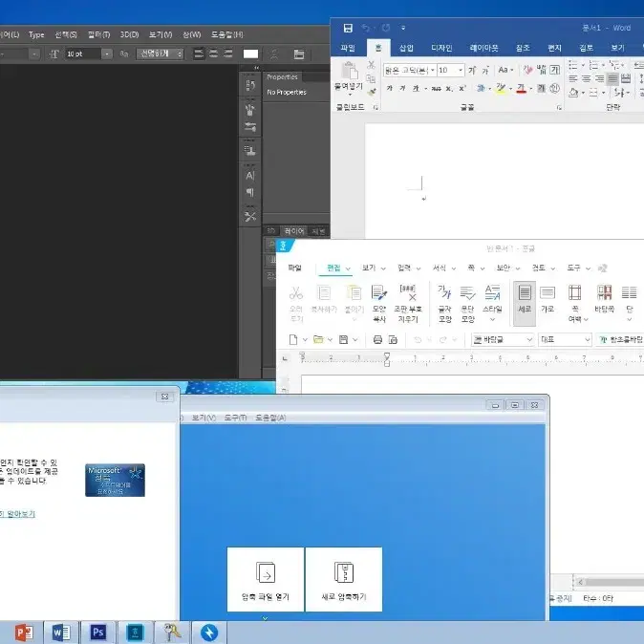This screenshot has width=644, height=644.
Task: Open the Tool Presets wrench icon in Photoshop
Action: (x=250, y=217)
